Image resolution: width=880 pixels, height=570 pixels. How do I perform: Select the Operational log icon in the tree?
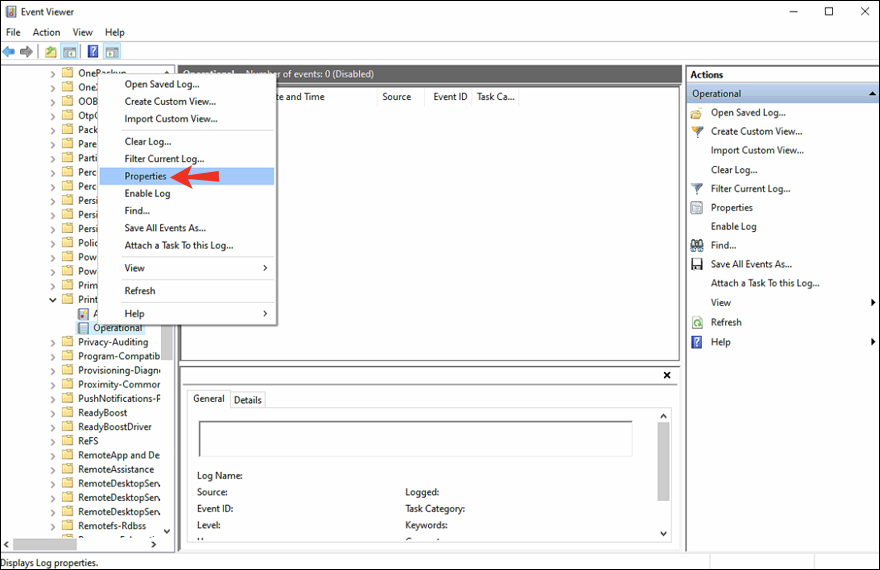tap(83, 328)
